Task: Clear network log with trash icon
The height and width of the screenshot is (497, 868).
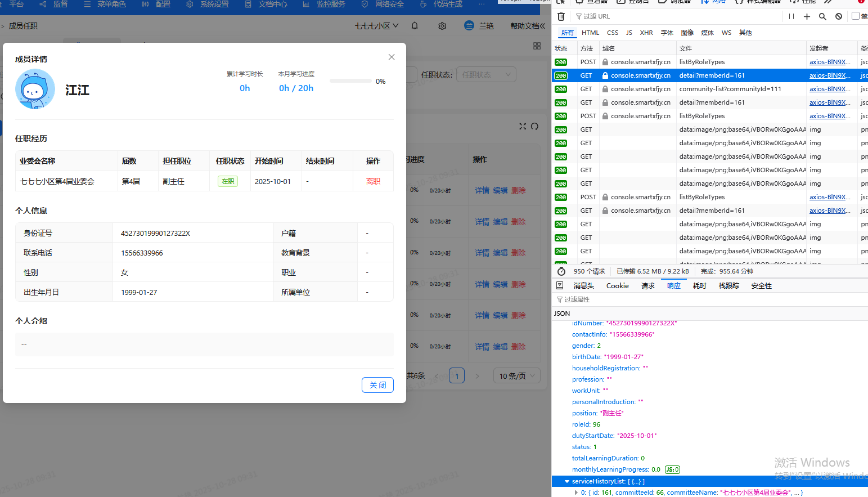Action: [561, 16]
